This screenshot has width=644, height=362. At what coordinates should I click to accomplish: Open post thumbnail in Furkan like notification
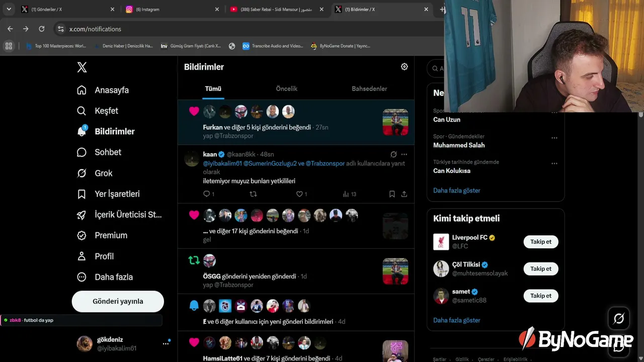[x=395, y=122]
